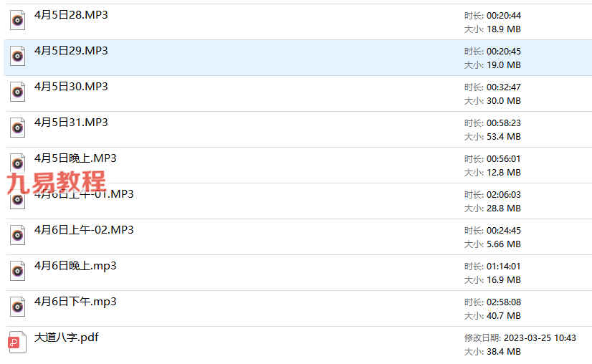The width and height of the screenshot is (592, 364).
Task: Click the 02:06:03 duration of 4月6日上午-01.MP3
Action: click(504, 194)
